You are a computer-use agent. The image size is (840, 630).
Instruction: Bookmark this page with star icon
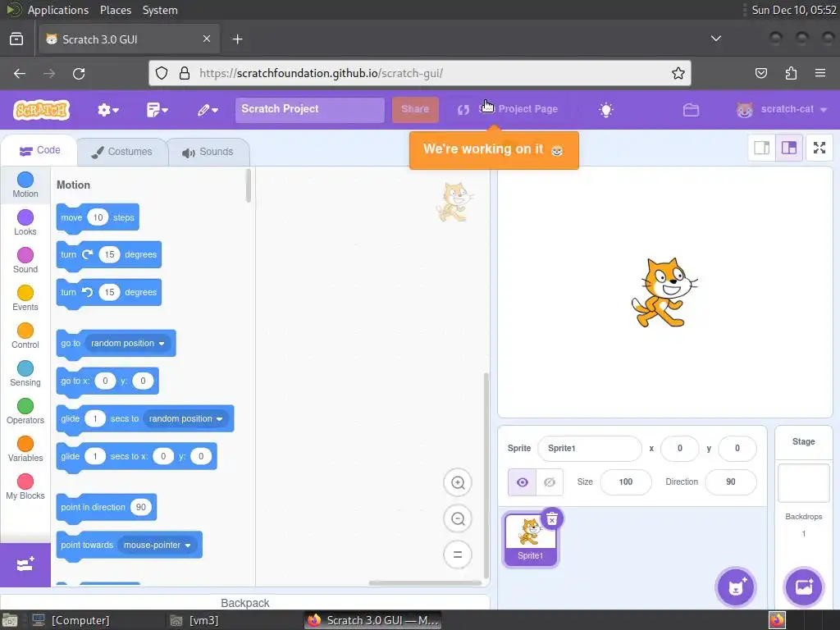pyautogui.click(x=678, y=73)
